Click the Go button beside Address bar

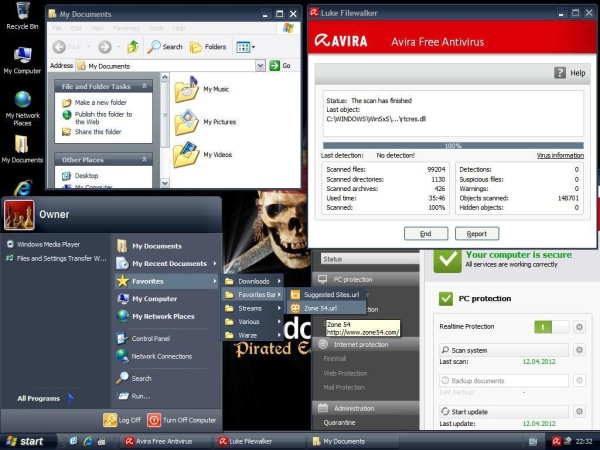coord(280,66)
